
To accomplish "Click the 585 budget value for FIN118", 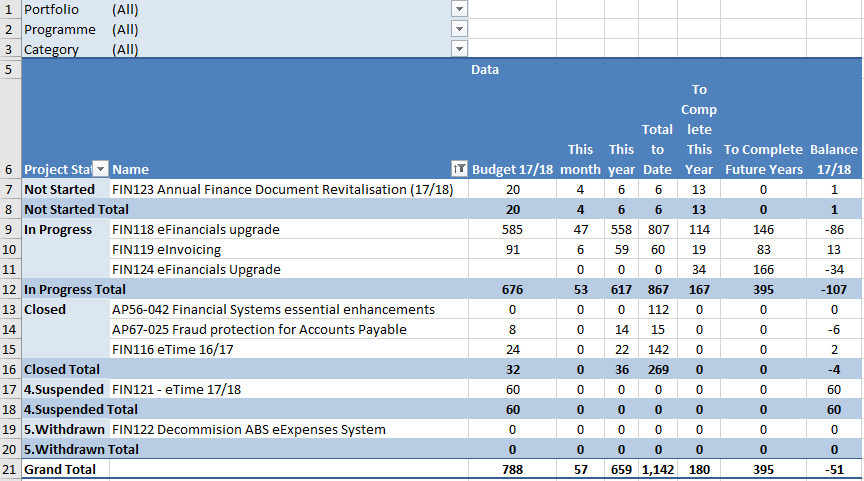I will pos(512,229).
